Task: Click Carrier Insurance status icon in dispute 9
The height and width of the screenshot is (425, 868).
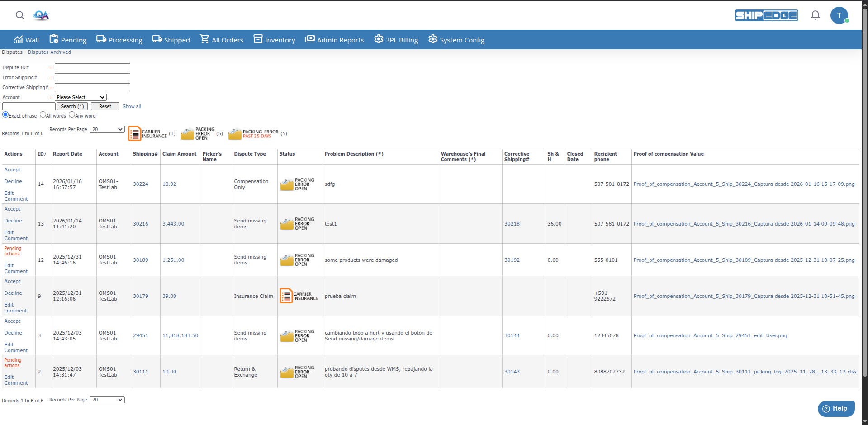Action: point(286,296)
